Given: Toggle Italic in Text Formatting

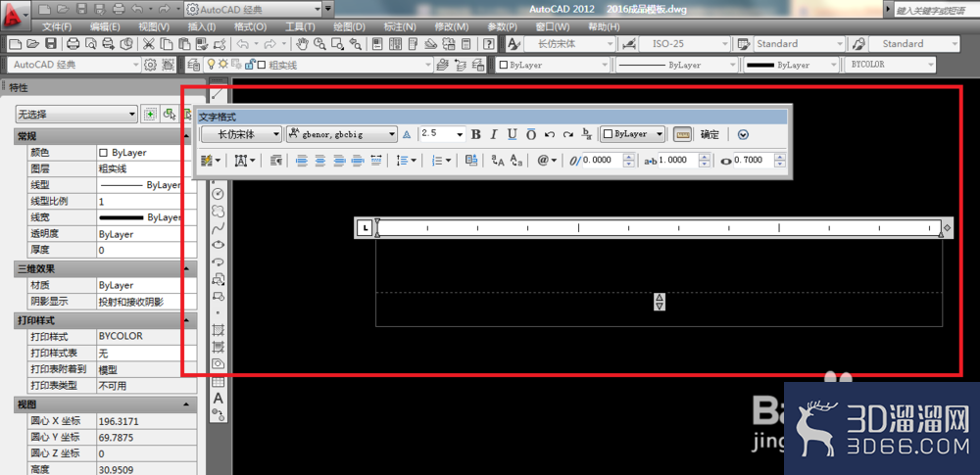Looking at the screenshot, I should [x=494, y=134].
